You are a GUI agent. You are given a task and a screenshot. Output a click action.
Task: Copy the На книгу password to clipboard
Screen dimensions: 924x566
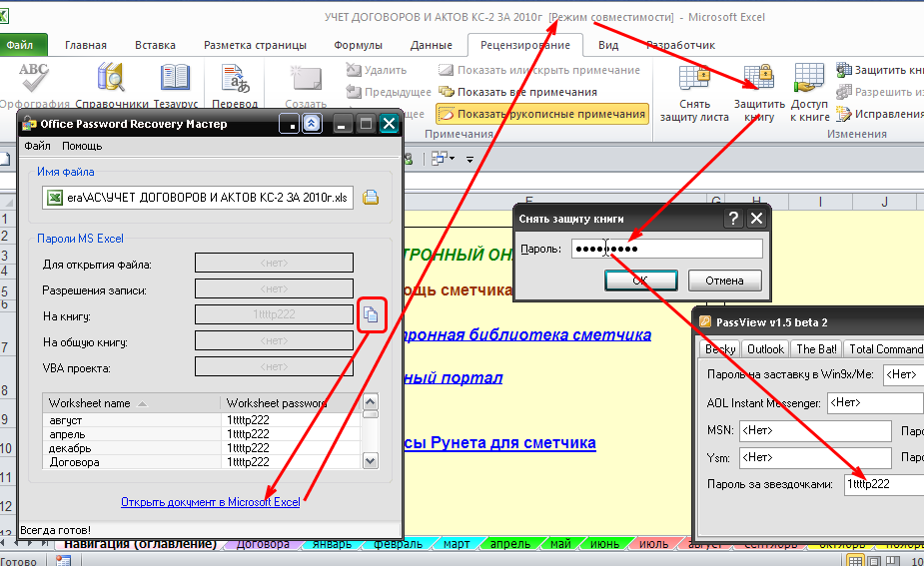371,314
